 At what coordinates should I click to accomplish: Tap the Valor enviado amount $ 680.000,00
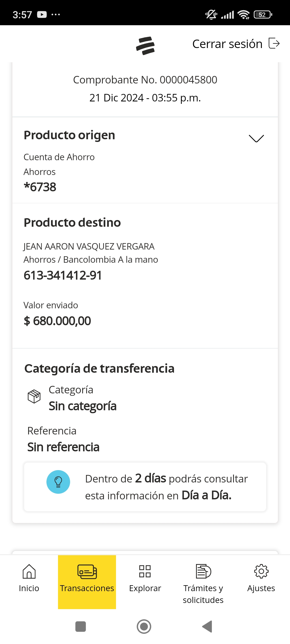[57, 321]
